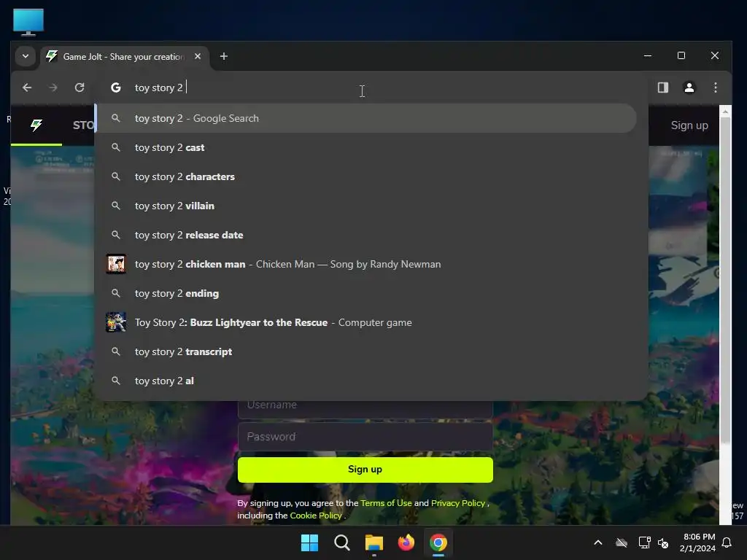Open the Privacy Policy link
Screen dimensions: 747x560
pyautogui.click(x=458, y=503)
